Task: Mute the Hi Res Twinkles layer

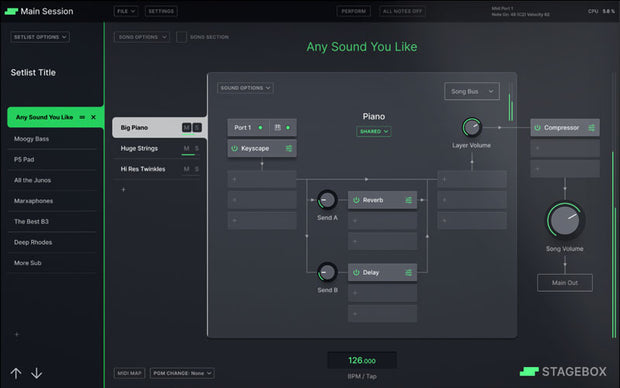Action: pyautogui.click(x=186, y=169)
